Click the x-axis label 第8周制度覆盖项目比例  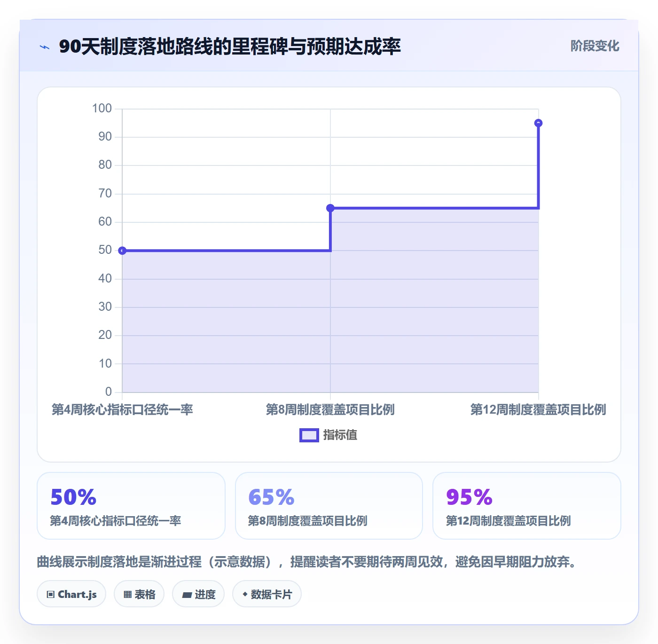(x=330, y=410)
